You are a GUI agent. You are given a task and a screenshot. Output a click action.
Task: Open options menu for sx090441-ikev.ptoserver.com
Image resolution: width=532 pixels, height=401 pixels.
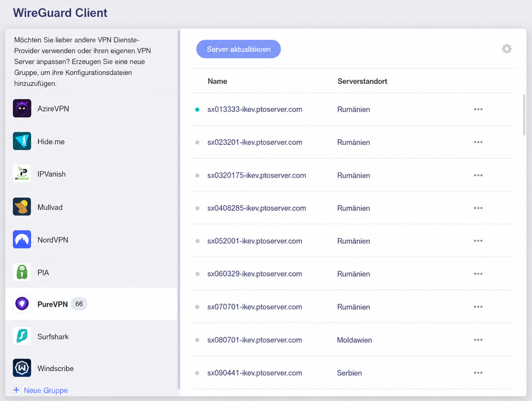click(478, 373)
